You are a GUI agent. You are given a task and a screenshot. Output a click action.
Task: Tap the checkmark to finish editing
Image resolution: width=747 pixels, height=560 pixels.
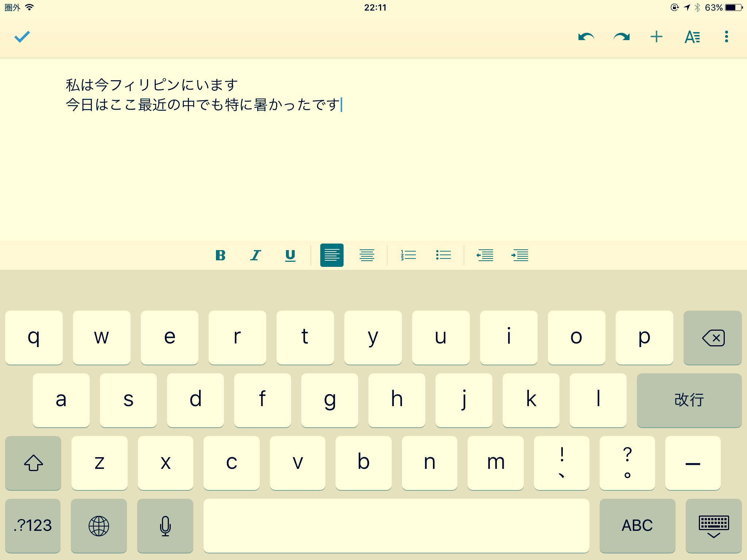(x=22, y=37)
